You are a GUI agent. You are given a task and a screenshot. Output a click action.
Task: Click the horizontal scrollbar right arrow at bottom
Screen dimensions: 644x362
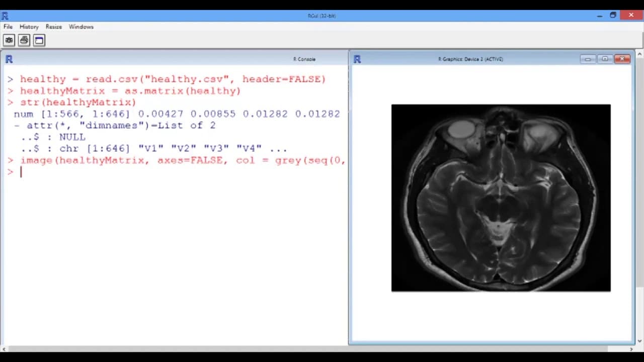click(x=632, y=349)
